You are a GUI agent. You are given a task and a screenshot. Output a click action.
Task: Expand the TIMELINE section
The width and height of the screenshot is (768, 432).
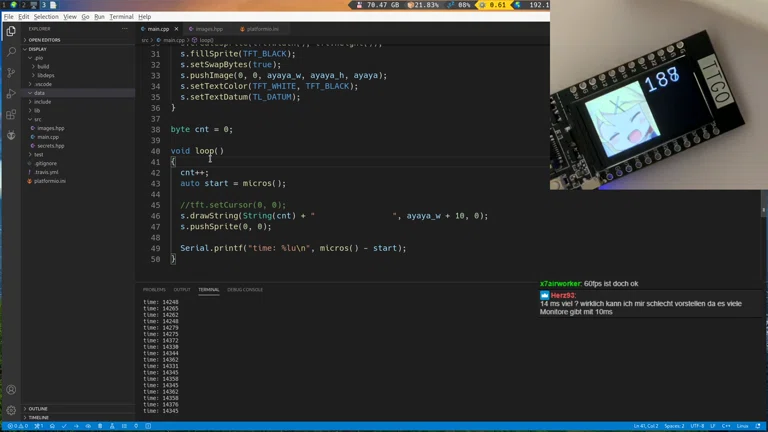pyautogui.click(x=38, y=417)
